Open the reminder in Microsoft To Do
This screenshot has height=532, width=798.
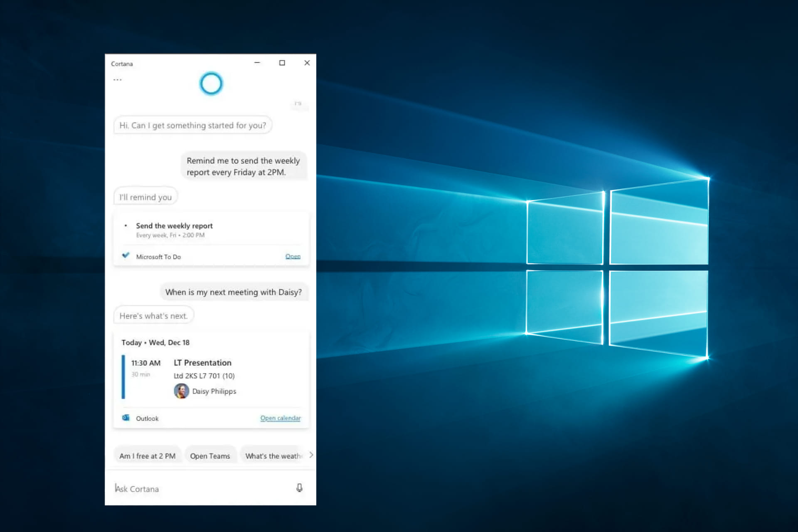[x=293, y=256]
